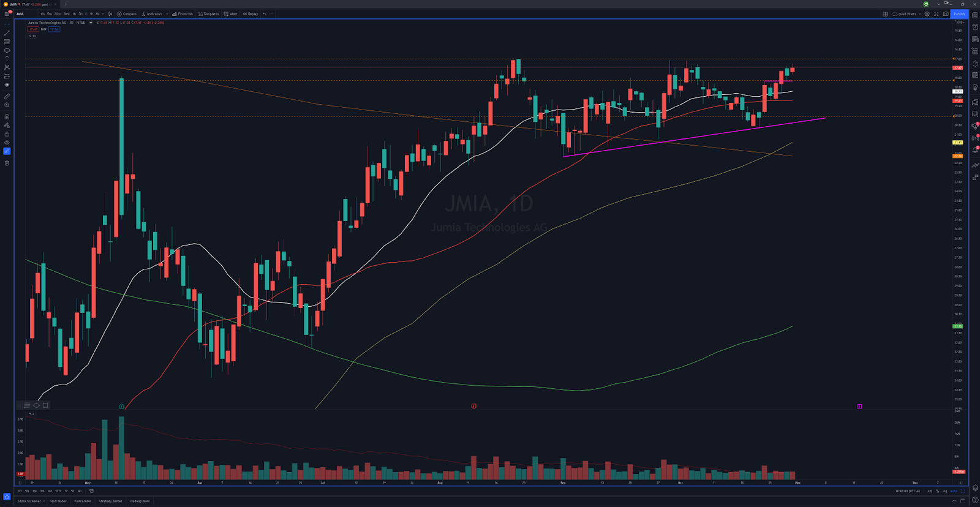980x507 pixels.
Task: Open the quad charts layout dropdown arrow
Action: tap(920, 14)
